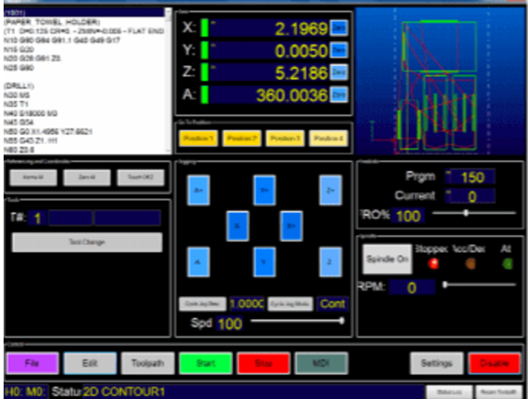Screen dimensions: 532x399
Task: Jog the A axis negative with A-
Action: (x=198, y=262)
